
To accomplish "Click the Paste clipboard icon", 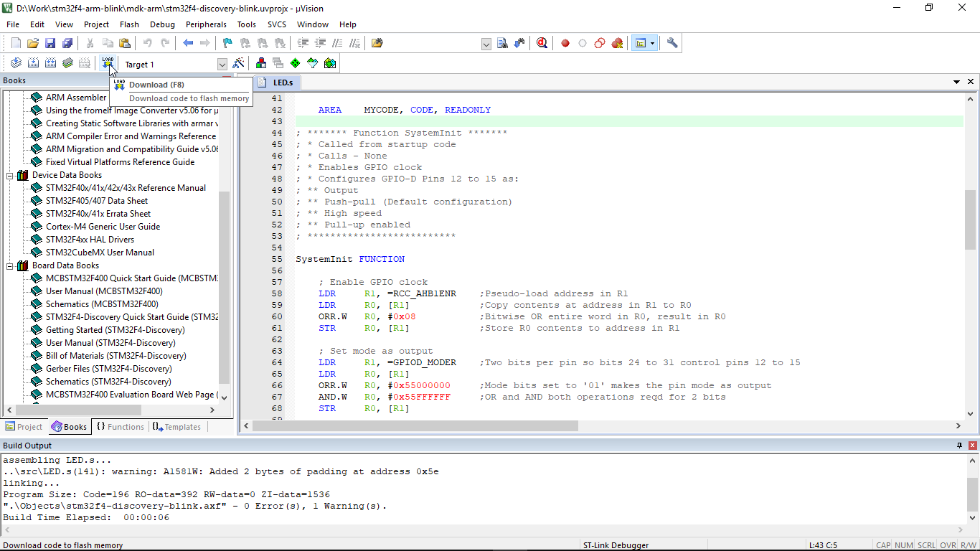I will tap(125, 43).
